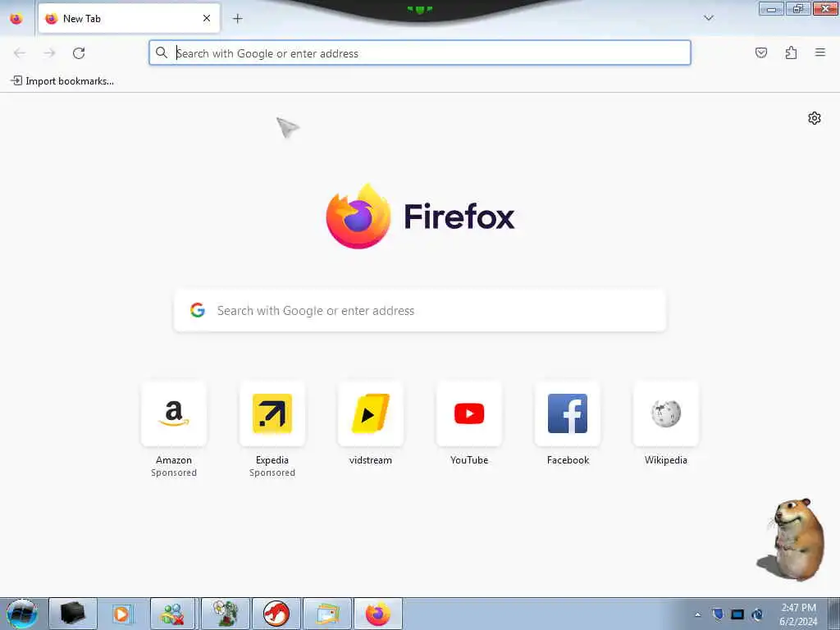Close the New Tab tab

207,18
